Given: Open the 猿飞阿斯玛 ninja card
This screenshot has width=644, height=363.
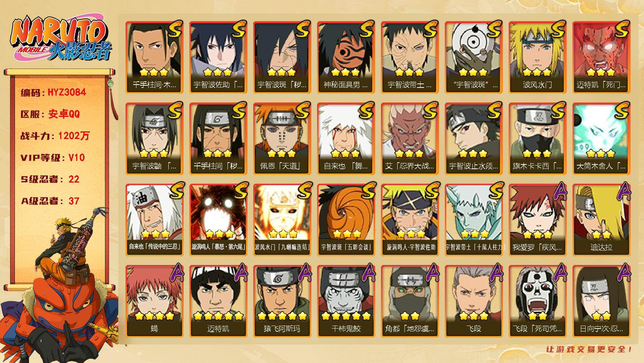Looking at the screenshot, I should click(x=282, y=301).
